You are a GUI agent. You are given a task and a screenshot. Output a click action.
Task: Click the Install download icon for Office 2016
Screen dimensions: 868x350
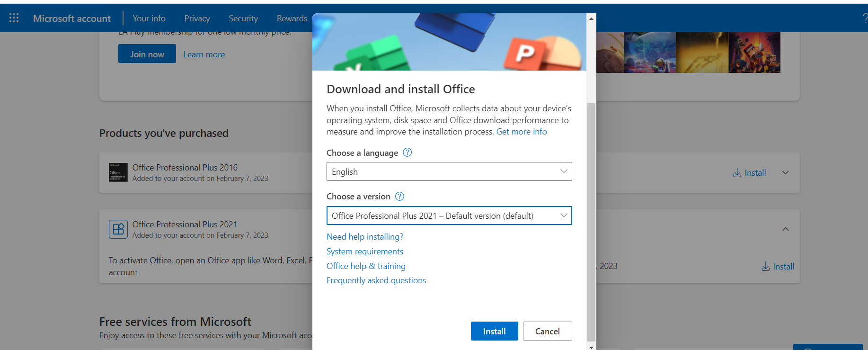click(737, 173)
